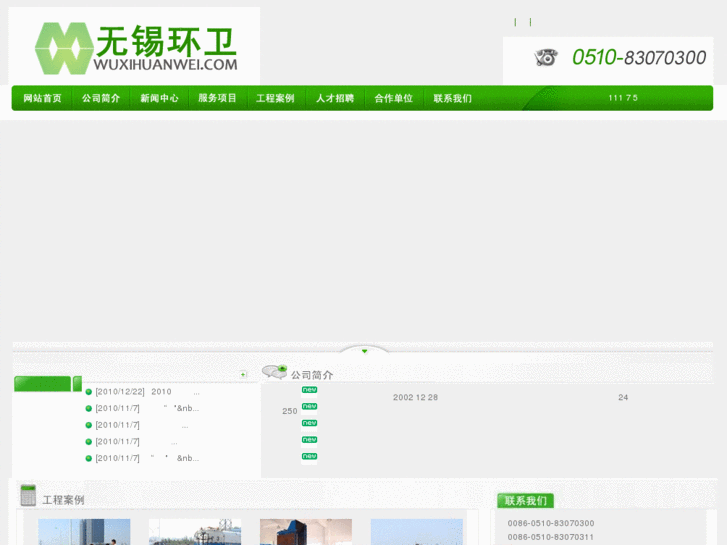Click the small plus icon above news list
This screenshot has height=545, width=727.
coord(243,375)
